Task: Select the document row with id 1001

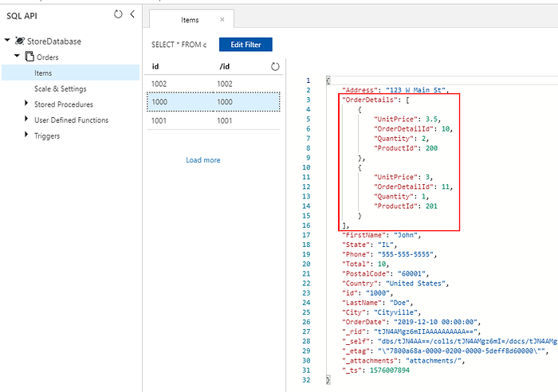Action: [x=214, y=120]
